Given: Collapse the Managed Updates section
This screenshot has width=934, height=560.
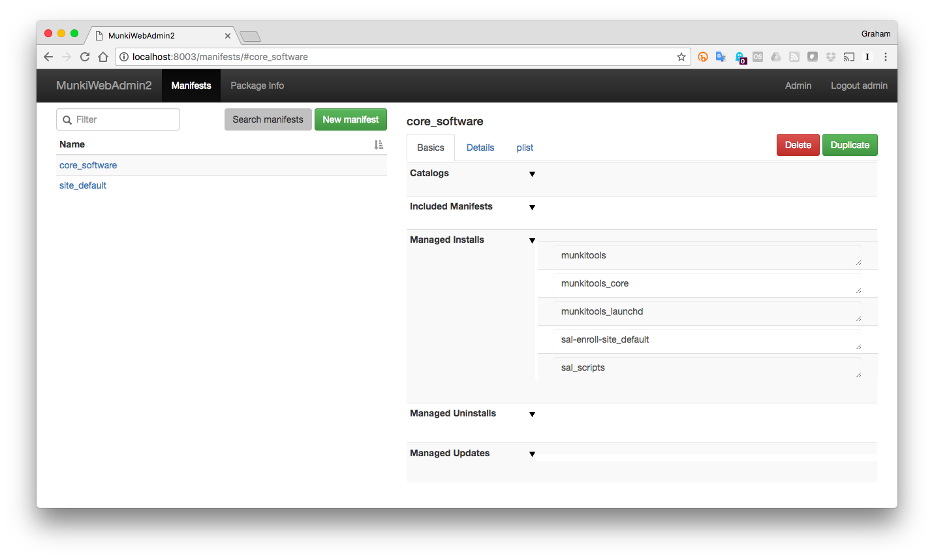Looking at the screenshot, I should pyautogui.click(x=533, y=454).
